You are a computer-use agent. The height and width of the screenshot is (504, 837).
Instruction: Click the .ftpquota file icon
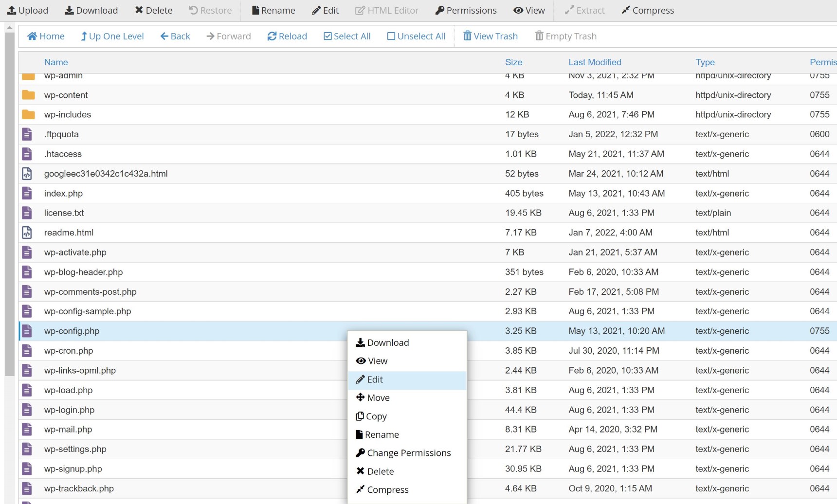click(27, 134)
